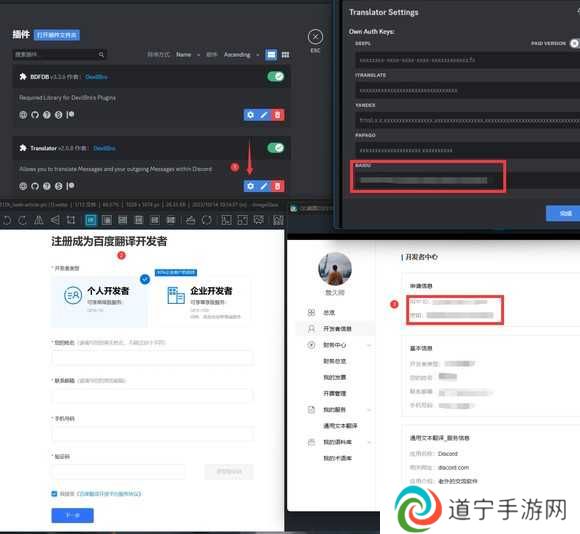
Task: Open 通用文本翻译 sidebar sub-item
Action: tap(340, 426)
